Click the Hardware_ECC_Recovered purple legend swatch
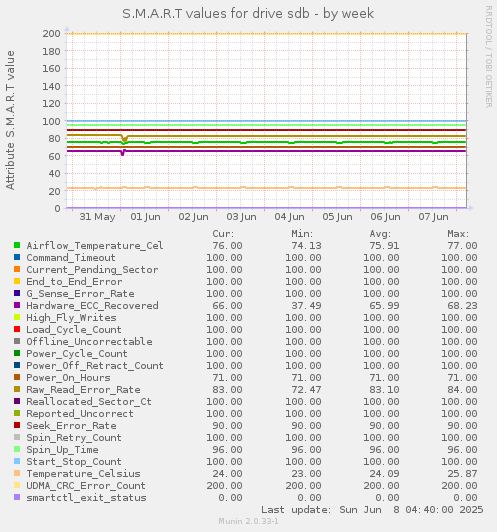This screenshot has height=532, width=497. (17, 305)
